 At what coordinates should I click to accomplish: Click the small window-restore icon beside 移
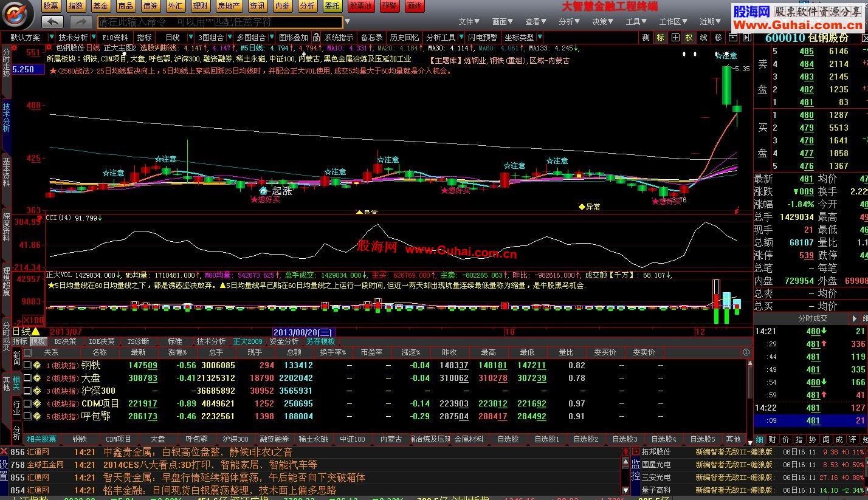point(732,38)
